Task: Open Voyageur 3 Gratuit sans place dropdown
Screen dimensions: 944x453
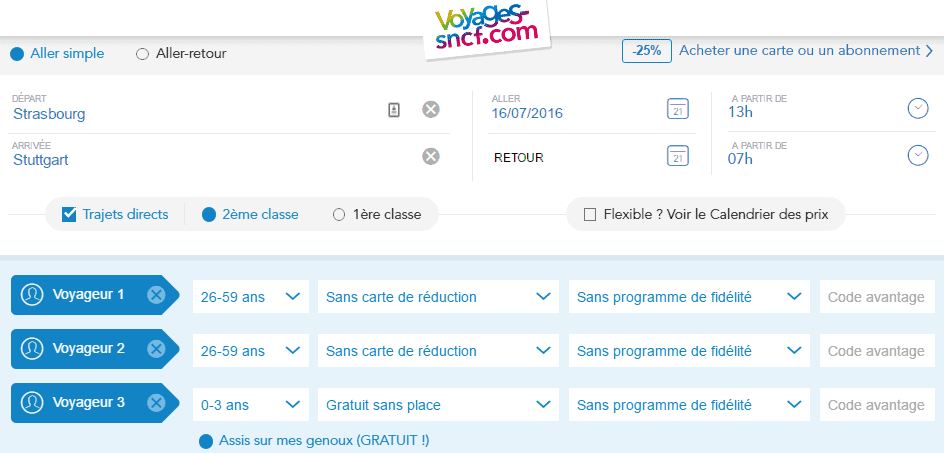Action: [x=438, y=405]
